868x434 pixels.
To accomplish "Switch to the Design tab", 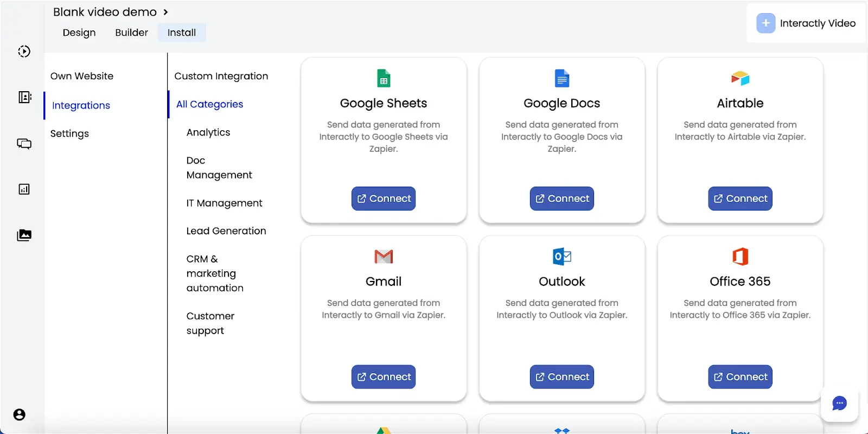I will (79, 33).
